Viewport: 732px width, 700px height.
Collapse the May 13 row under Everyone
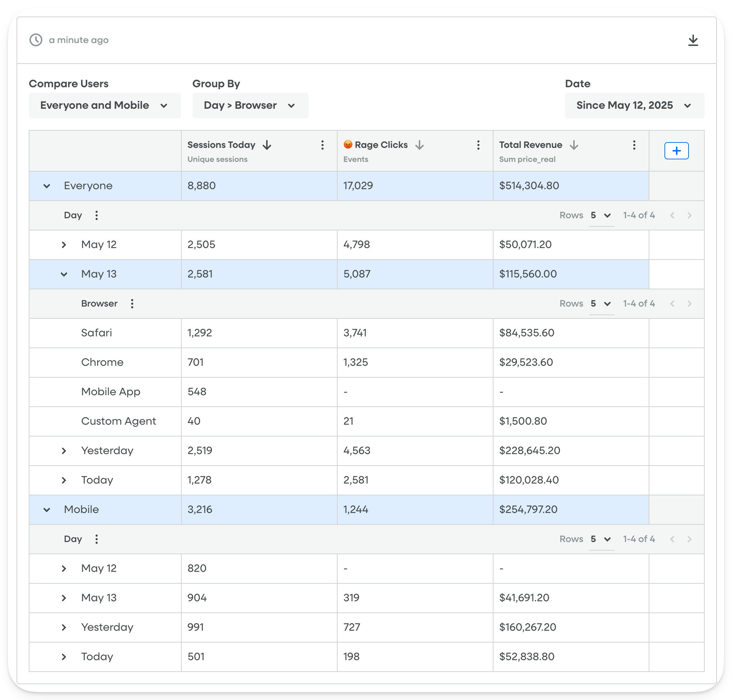[x=64, y=274]
